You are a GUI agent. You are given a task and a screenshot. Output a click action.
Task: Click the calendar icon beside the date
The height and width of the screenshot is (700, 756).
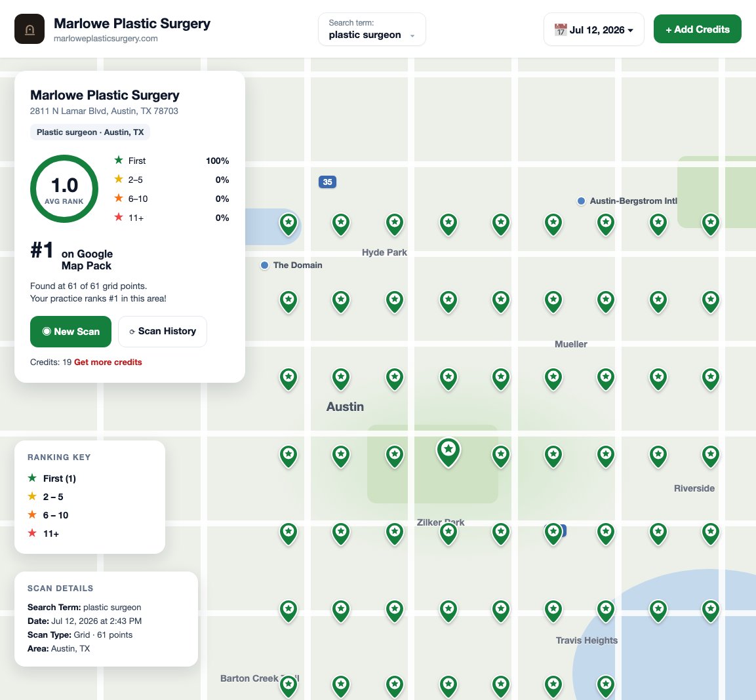pos(560,30)
